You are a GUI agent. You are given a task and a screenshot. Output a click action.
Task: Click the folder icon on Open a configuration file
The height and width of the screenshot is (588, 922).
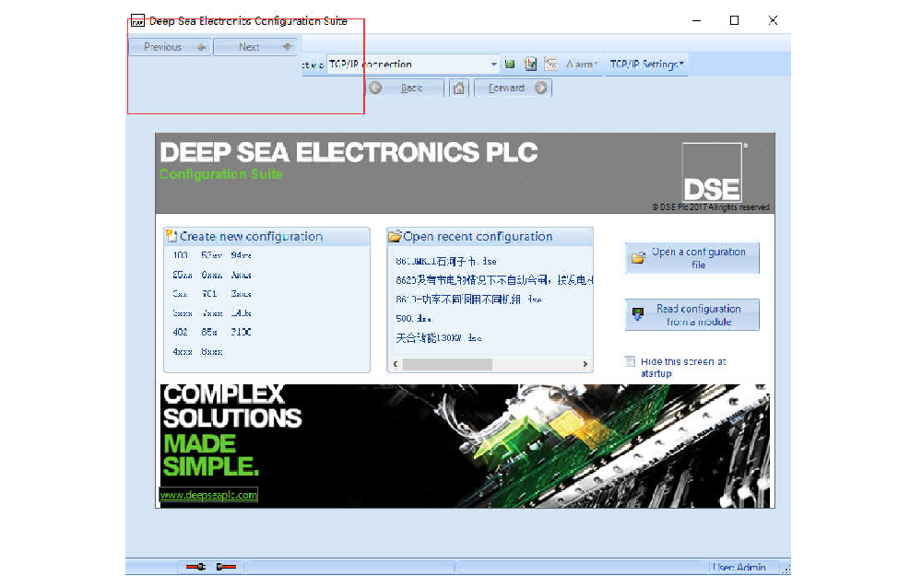638,257
